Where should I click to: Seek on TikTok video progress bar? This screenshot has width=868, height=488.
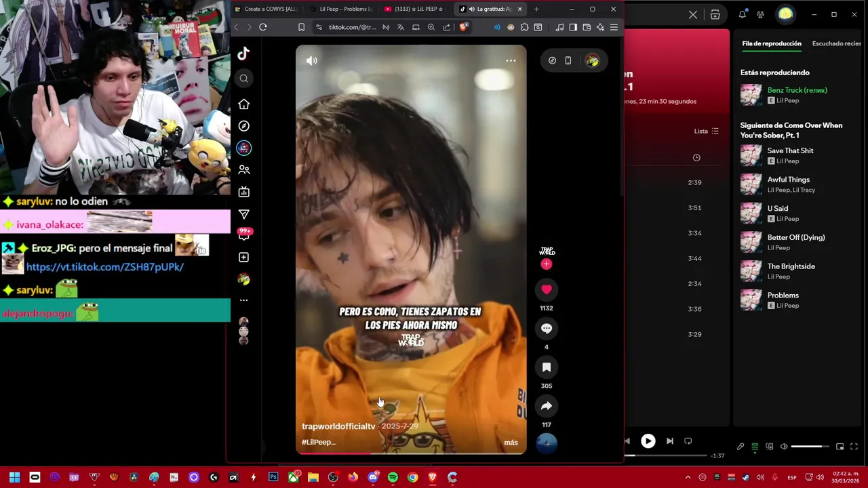tap(411, 453)
